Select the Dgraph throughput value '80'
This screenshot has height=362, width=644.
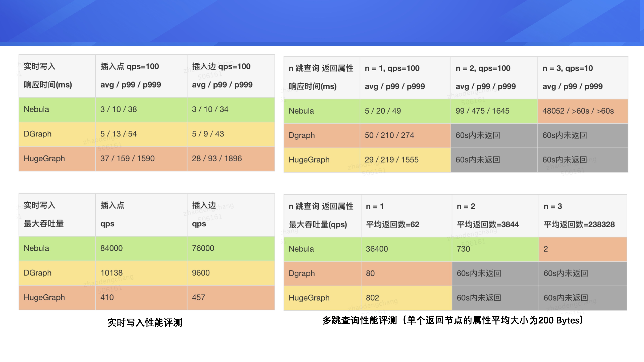(370, 273)
